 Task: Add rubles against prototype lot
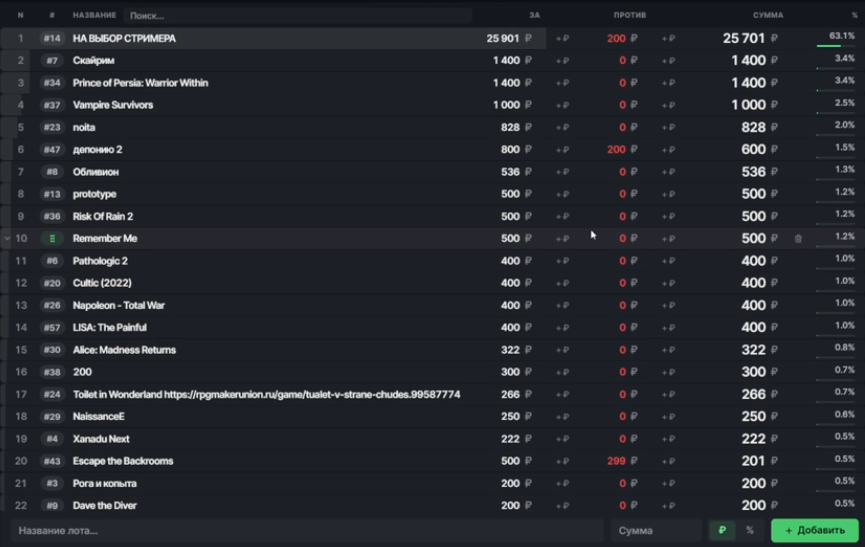[x=668, y=194]
